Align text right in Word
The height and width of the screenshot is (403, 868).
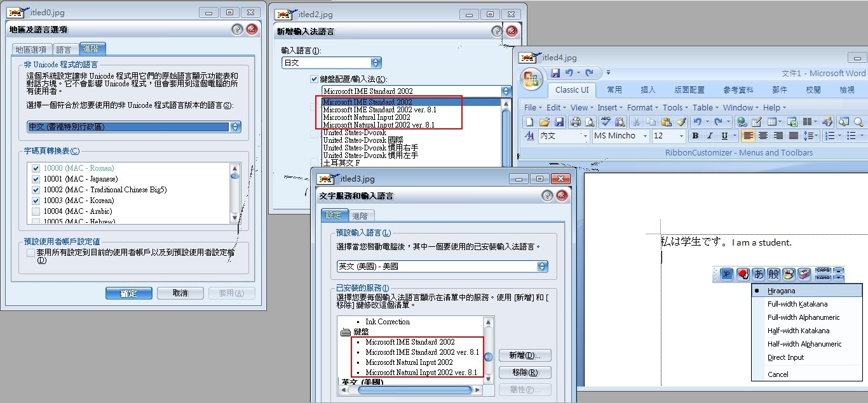tap(778, 136)
